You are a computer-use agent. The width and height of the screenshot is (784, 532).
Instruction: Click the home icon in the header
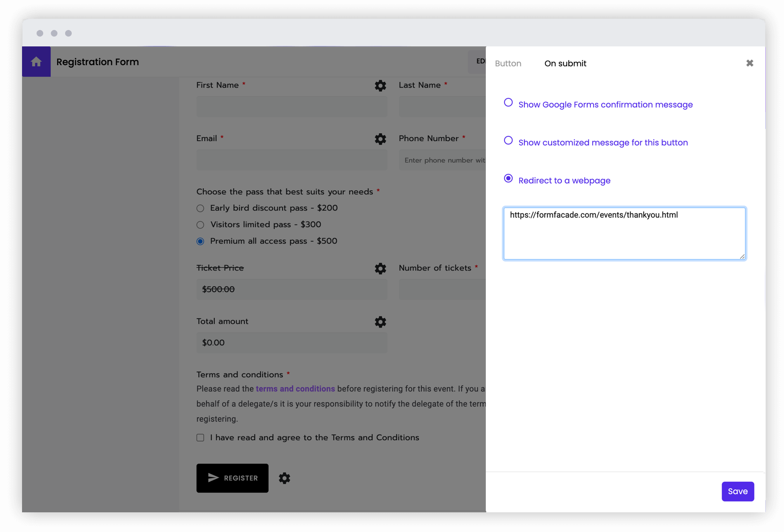tap(36, 61)
